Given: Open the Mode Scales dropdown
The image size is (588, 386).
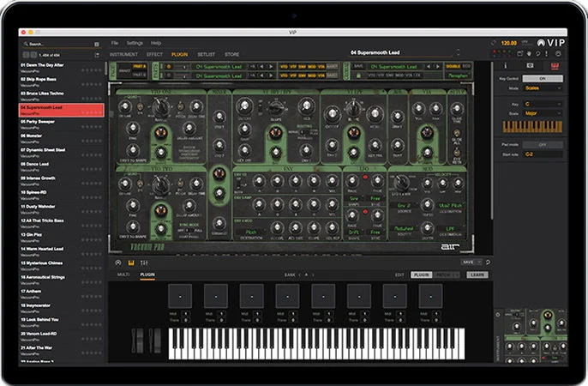Looking at the screenshot, I should point(543,88).
